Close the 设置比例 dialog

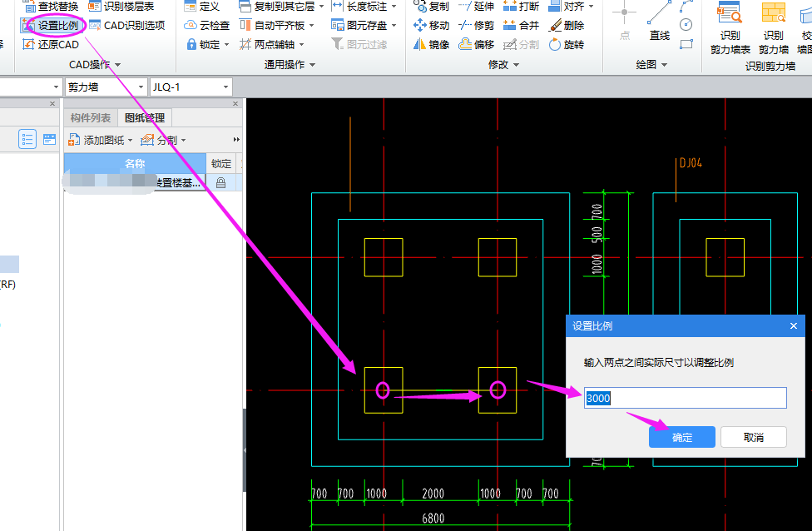pos(794,326)
